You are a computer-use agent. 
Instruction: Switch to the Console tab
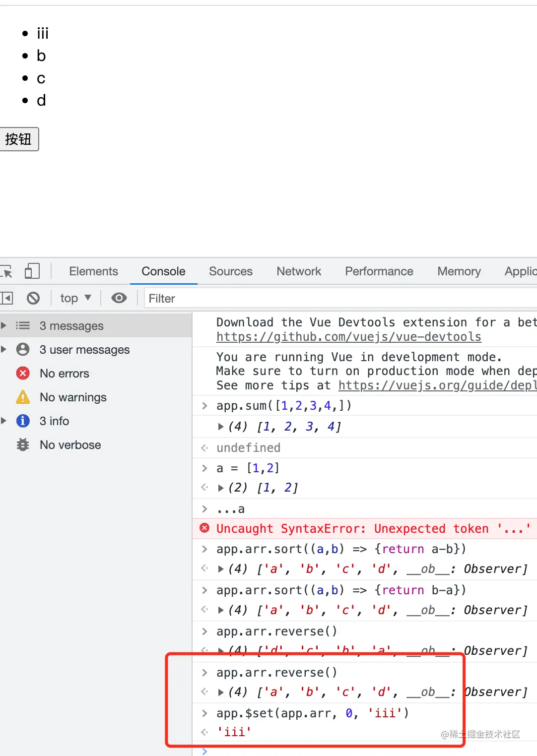point(163,271)
